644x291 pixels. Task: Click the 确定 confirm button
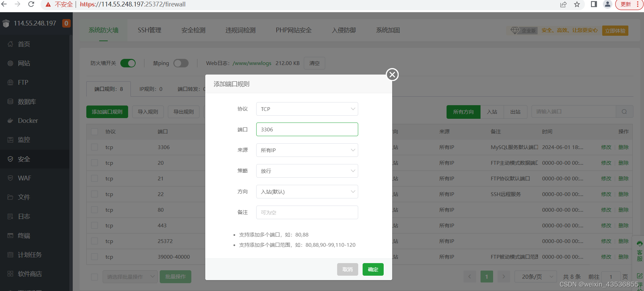point(373,269)
